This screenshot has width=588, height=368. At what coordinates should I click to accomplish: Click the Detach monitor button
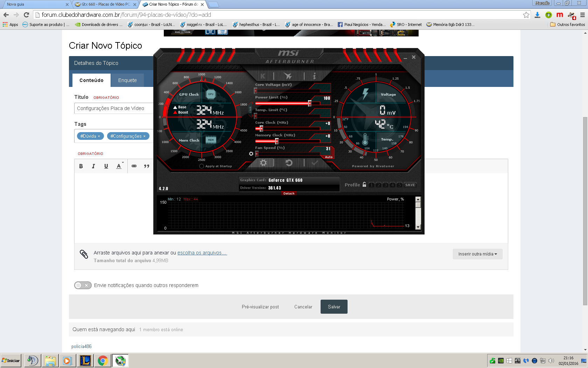coord(289,193)
